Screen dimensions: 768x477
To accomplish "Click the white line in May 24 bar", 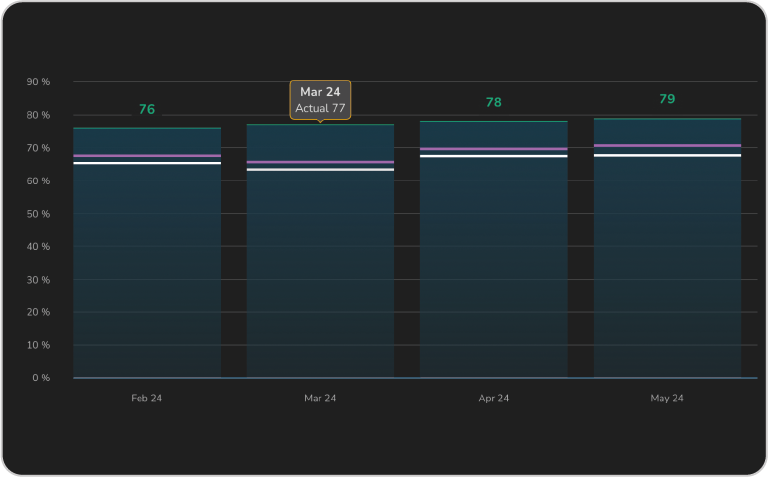I will coord(667,155).
